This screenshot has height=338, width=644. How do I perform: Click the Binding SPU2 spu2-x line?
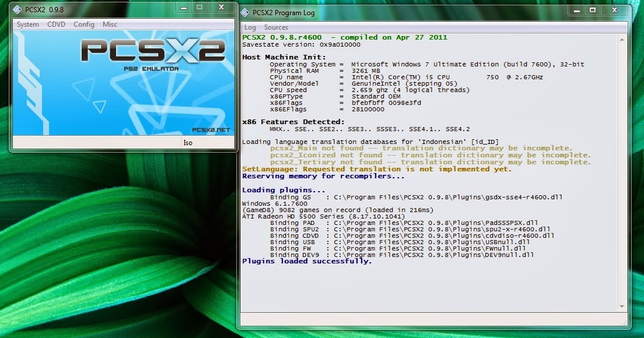tap(410, 229)
